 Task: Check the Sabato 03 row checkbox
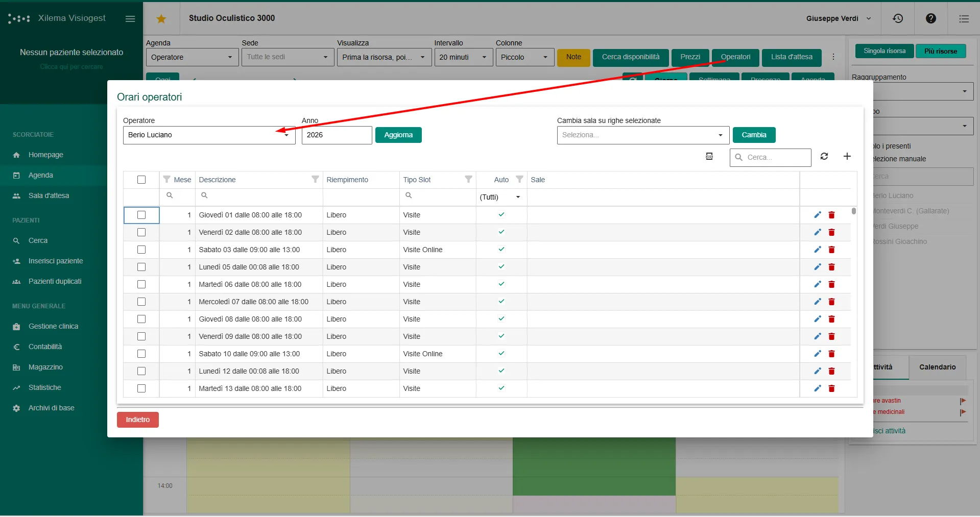tap(141, 250)
